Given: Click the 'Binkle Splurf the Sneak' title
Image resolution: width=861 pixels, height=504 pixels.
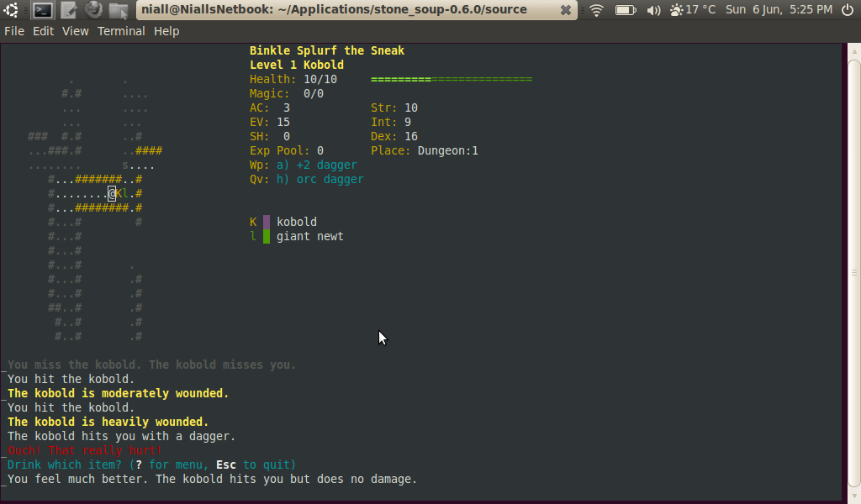Looking at the screenshot, I should point(327,50).
